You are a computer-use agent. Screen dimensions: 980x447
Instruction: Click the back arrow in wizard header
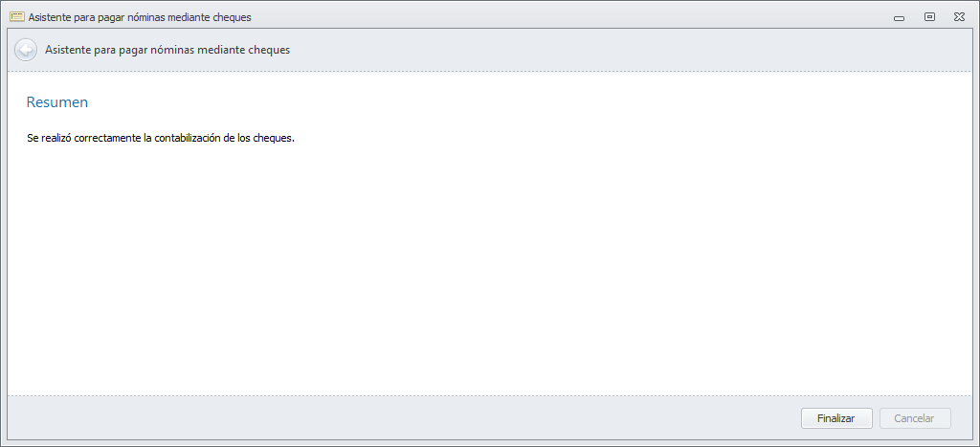26,50
